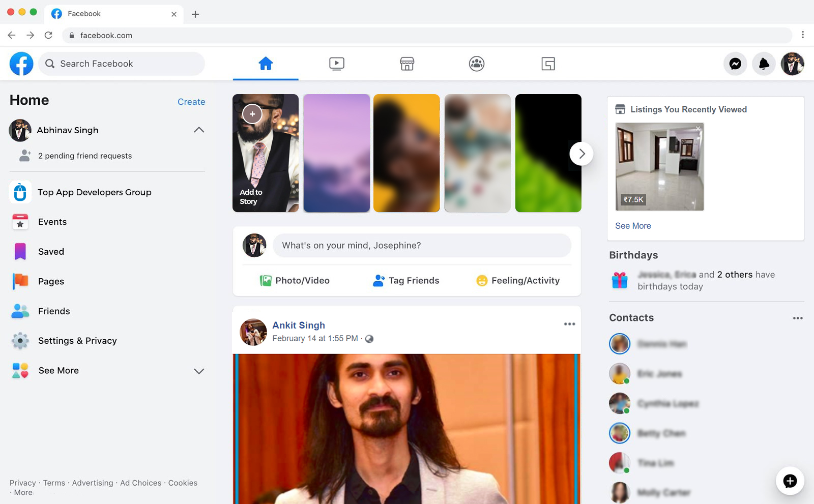Open the Gaming icon in top navigation
814x504 pixels.
[548, 64]
